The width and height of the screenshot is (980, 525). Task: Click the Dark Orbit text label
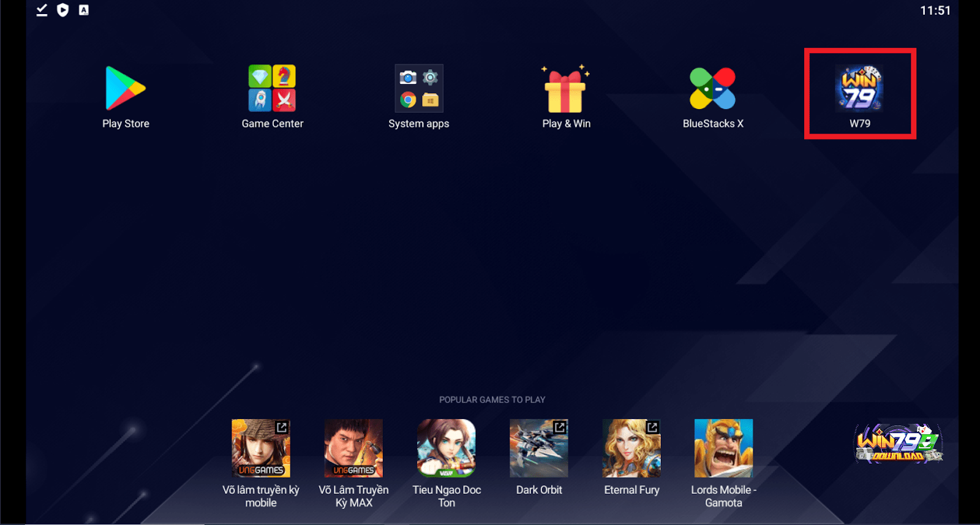click(539, 490)
